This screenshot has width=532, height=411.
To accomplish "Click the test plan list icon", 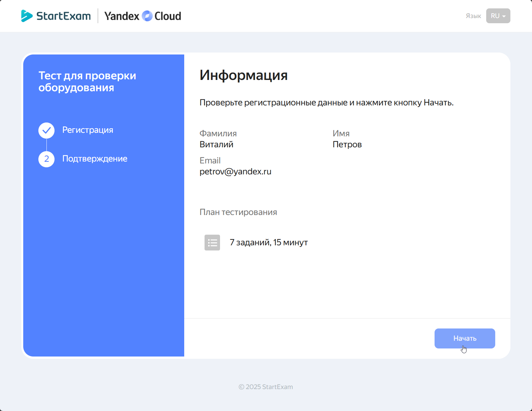I will [212, 242].
